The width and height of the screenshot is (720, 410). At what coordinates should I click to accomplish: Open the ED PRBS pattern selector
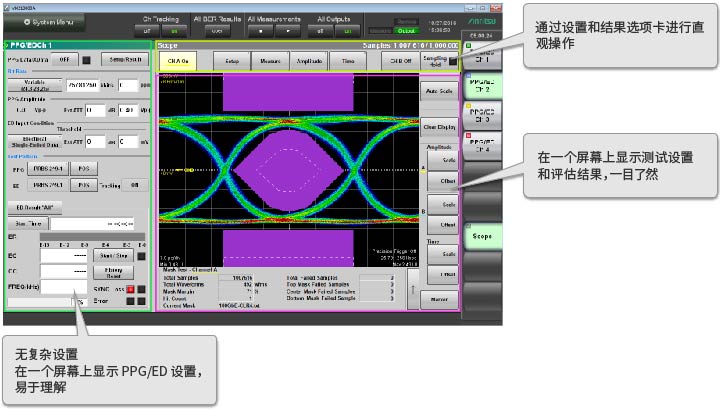point(48,185)
